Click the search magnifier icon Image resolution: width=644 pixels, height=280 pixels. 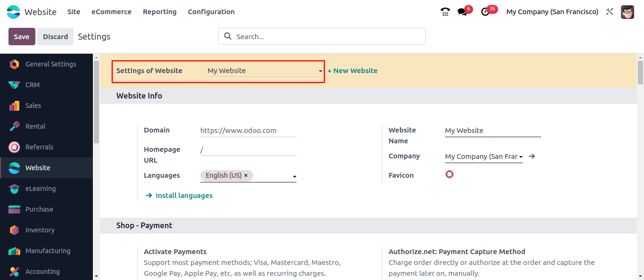point(228,36)
